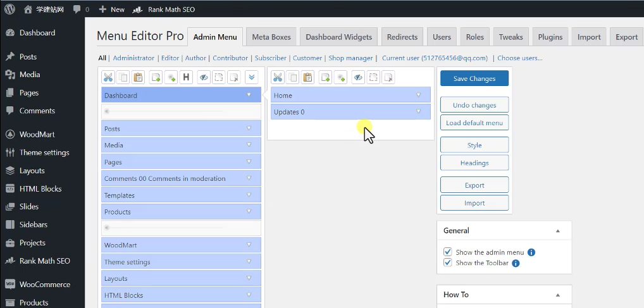Screen dimensions: 644x308
Task: Toggle dashed-square hide icon in main toolbar
Action: (219, 77)
